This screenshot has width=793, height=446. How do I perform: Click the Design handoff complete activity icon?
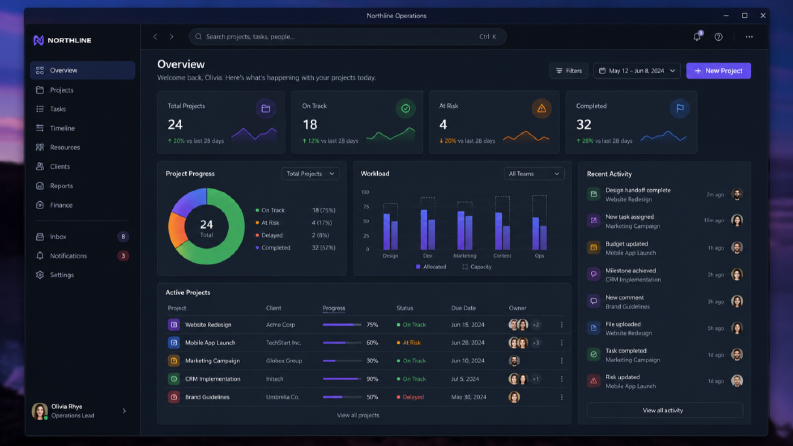[594, 194]
